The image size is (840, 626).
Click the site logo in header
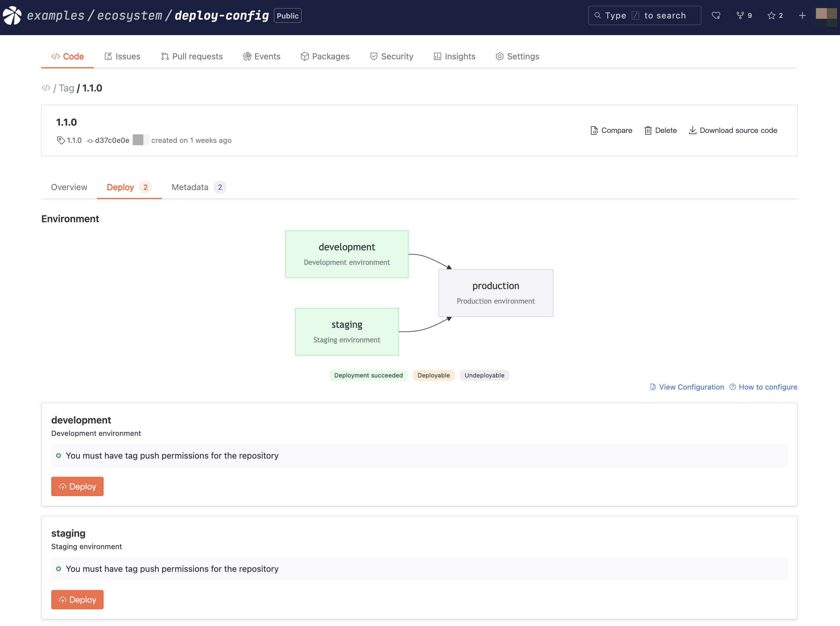[12, 15]
